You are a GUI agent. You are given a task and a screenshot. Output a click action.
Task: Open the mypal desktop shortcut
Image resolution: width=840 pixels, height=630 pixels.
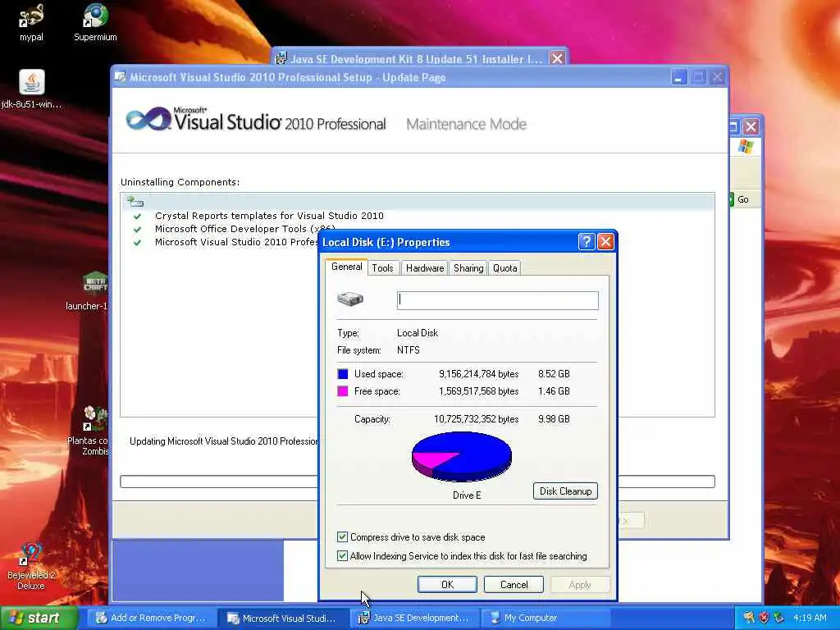click(x=31, y=22)
